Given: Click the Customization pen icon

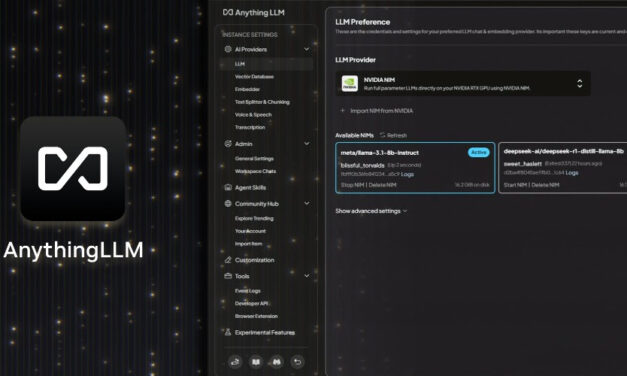Looking at the screenshot, I should [x=228, y=260].
